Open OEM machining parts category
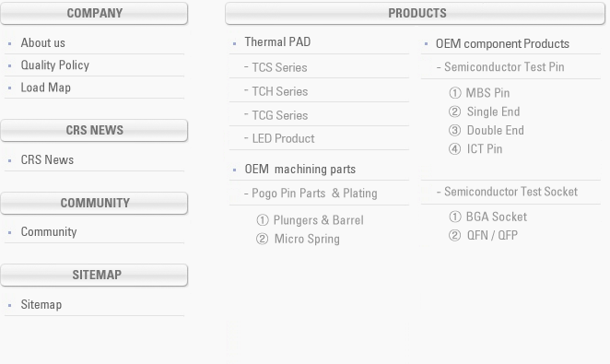The width and height of the screenshot is (610, 364). [300, 170]
